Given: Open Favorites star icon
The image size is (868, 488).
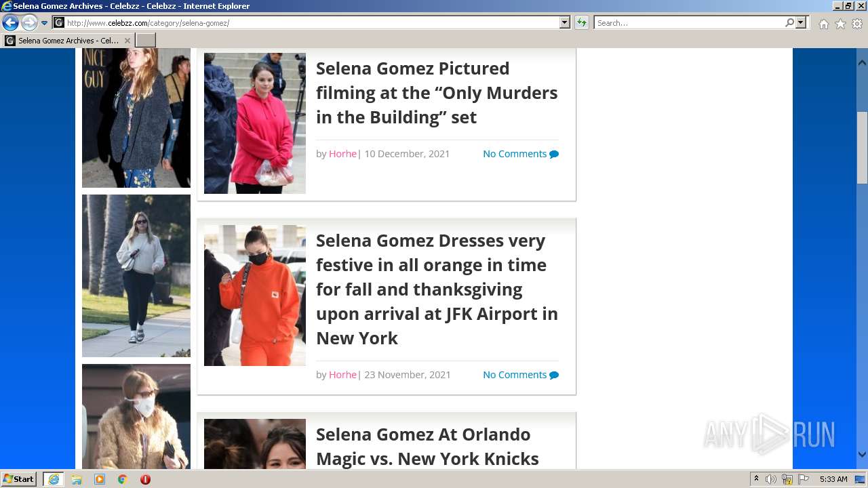Looking at the screenshot, I should (840, 24).
